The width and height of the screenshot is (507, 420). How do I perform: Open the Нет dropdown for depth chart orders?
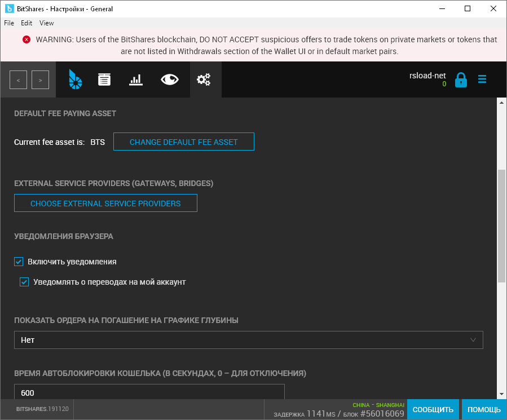click(x=248, y=340)
